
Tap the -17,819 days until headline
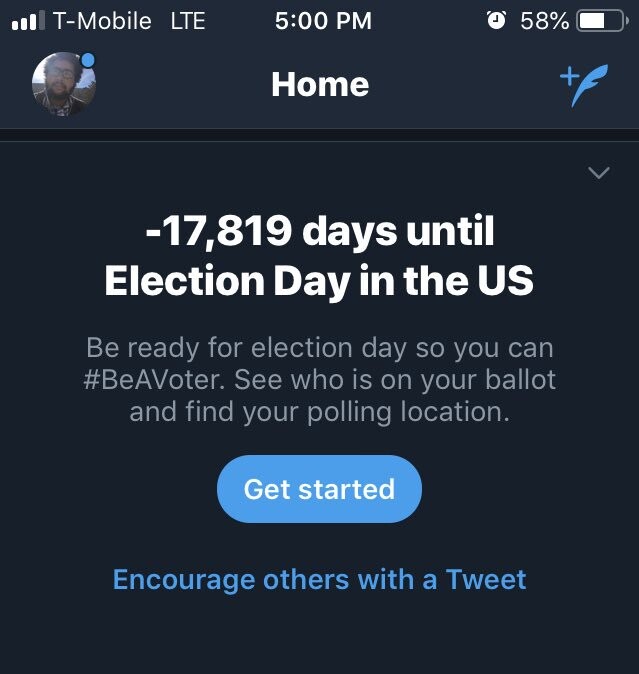click(319, 233)
